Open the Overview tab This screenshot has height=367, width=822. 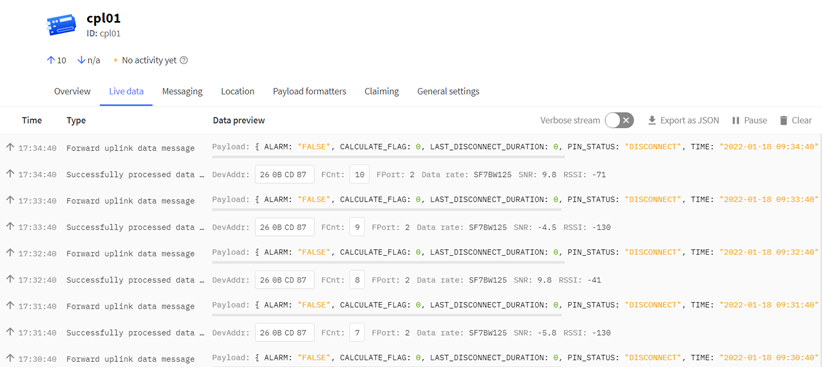72,91
